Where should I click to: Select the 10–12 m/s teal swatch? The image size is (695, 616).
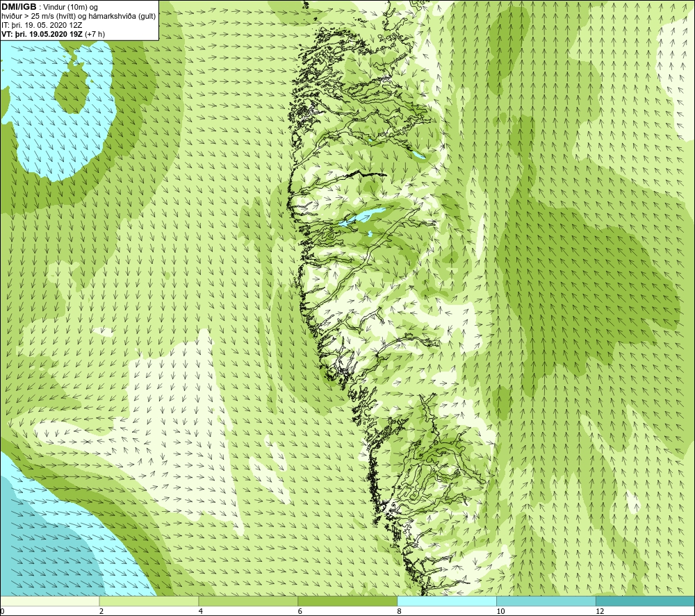[546, 601]
